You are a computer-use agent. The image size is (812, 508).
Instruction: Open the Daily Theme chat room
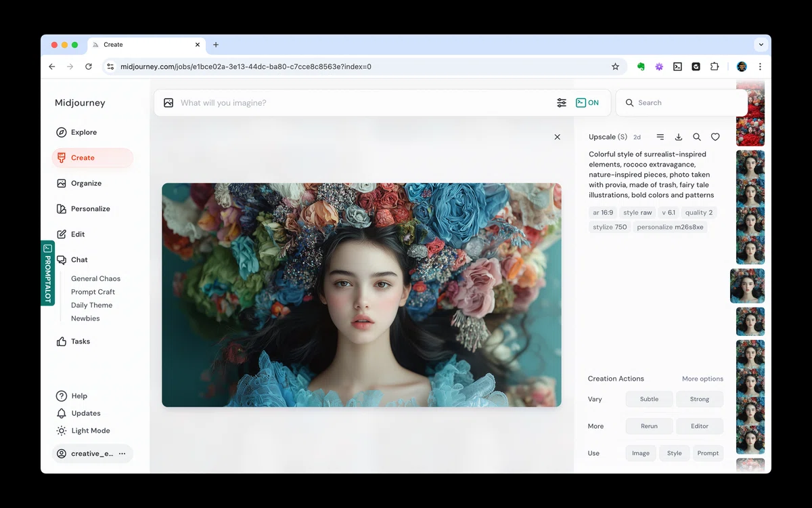point(91,305)
